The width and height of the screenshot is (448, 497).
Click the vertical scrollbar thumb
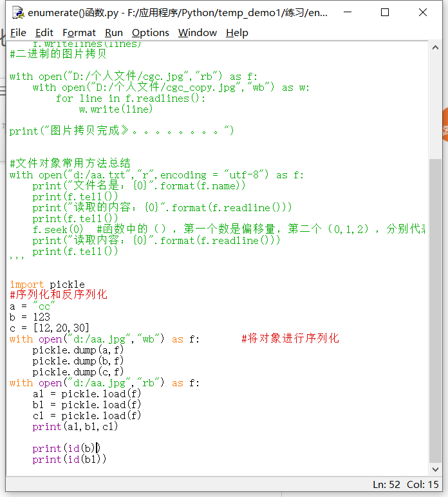(435, 310)
